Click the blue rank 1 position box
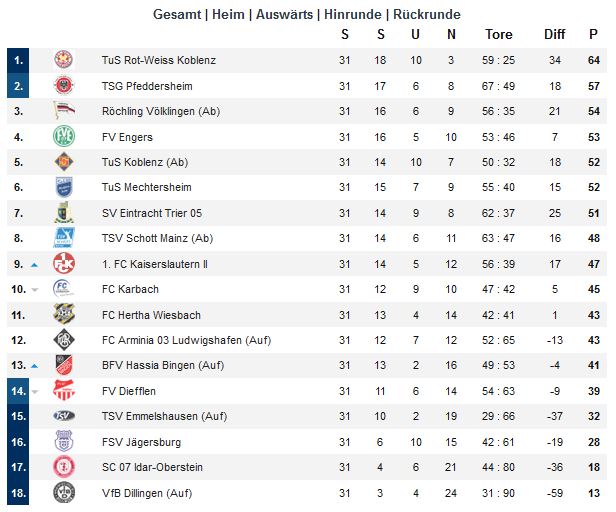Viewport: 616px width, 512px height. (19, 60)
